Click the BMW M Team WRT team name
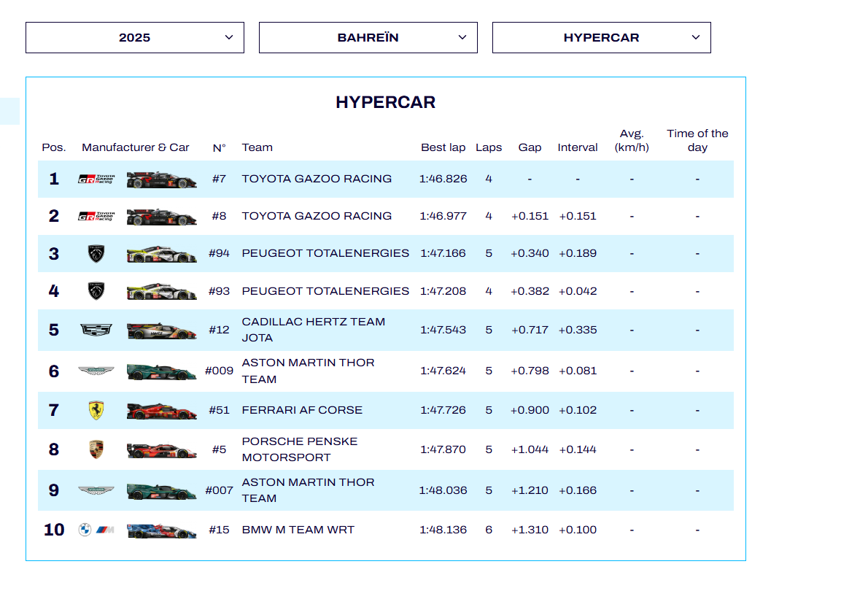 click(x=298, y=530)
